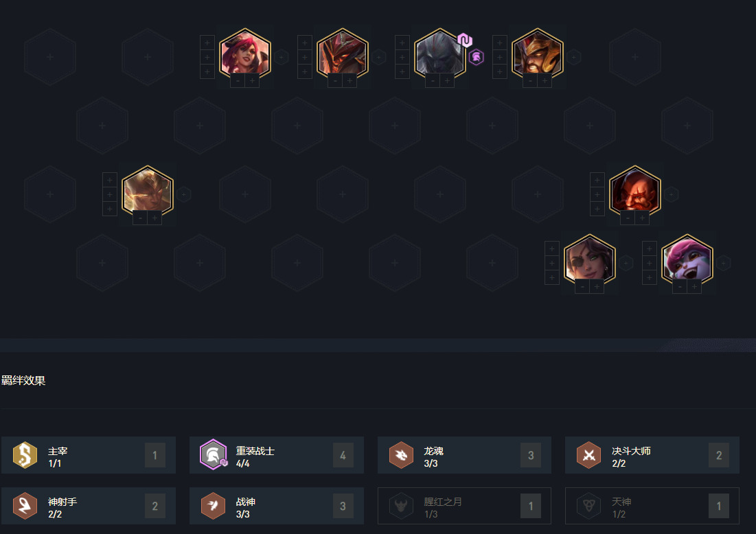Add top item slot for dragon-armored champion
756x534 pixels.
pyautogui.click(x=305, y=43)
